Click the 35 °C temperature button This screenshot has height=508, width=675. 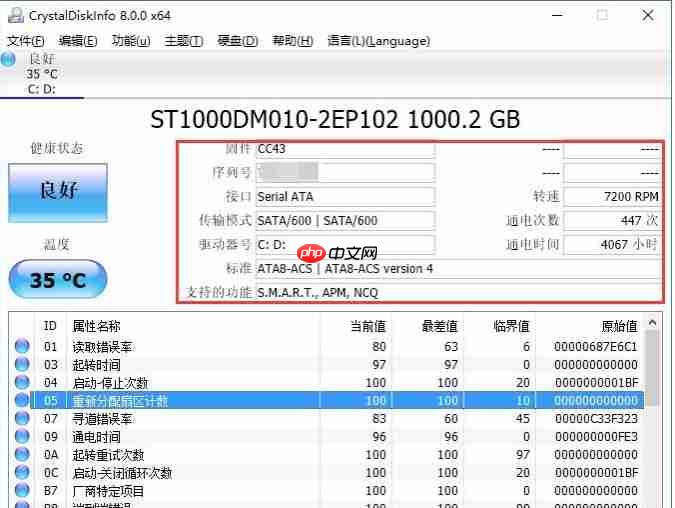point(58,280)
